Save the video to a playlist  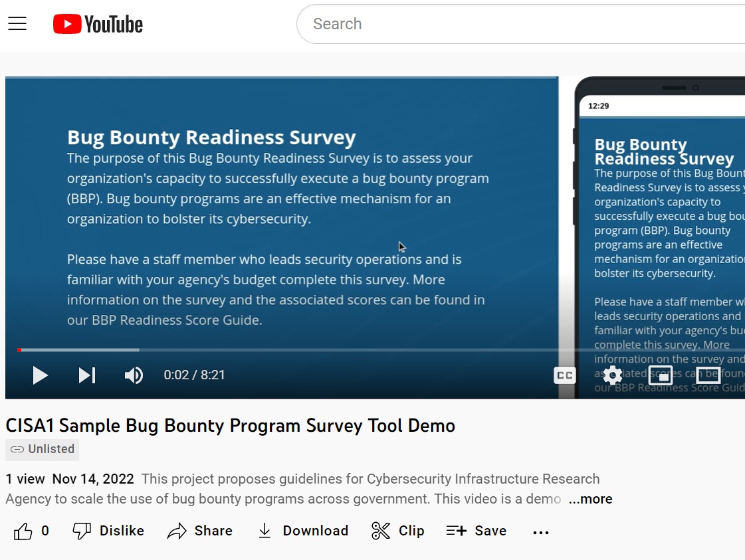(477, 531)
